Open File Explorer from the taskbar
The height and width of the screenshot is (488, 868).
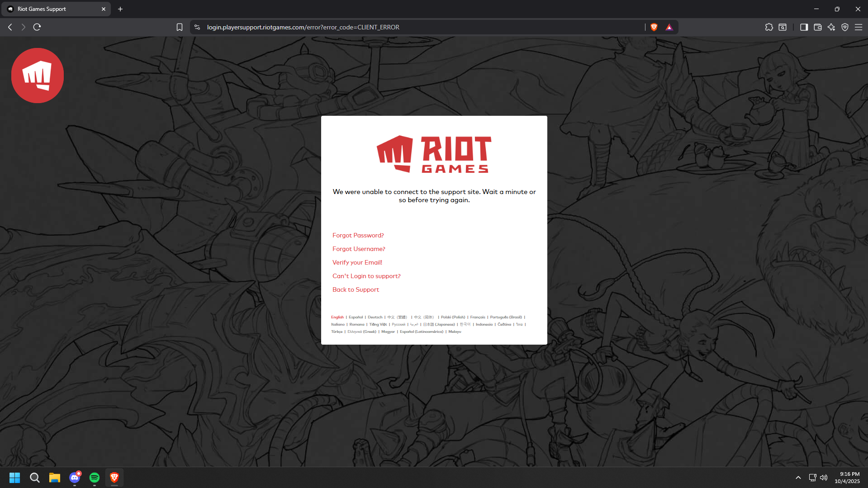tap(55, 478)
